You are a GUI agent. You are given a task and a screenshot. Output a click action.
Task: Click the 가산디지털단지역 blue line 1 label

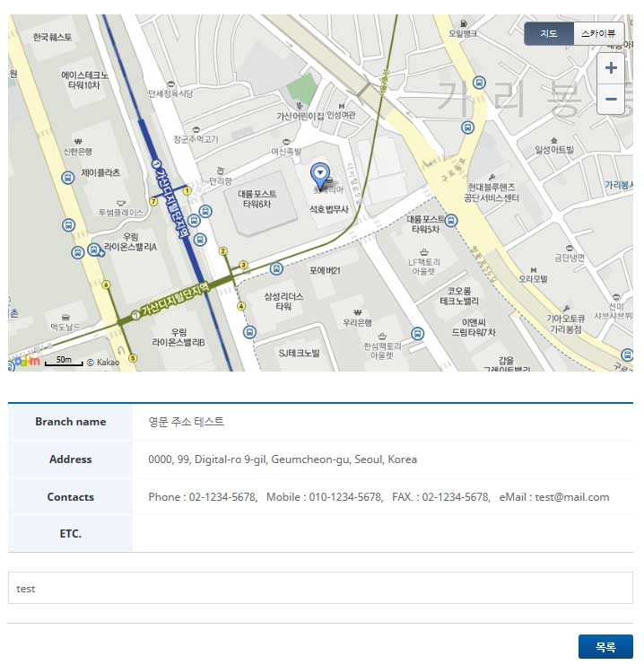(x=170, y=199)
